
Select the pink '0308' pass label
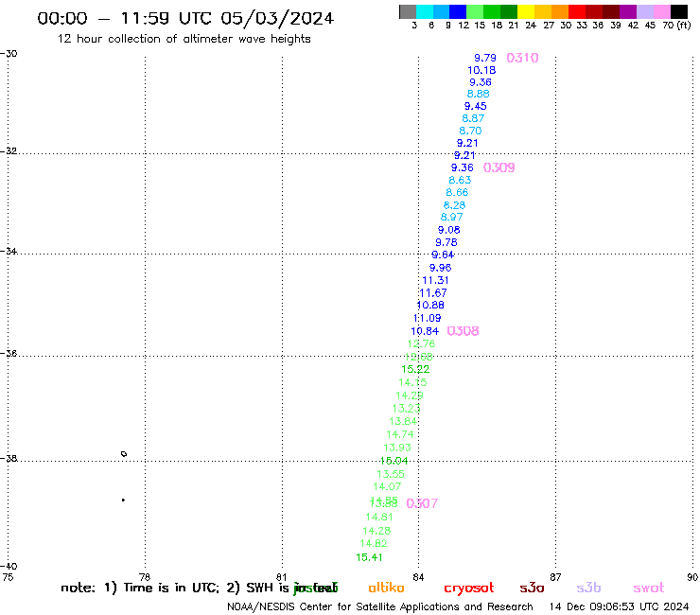click(463, 331)
